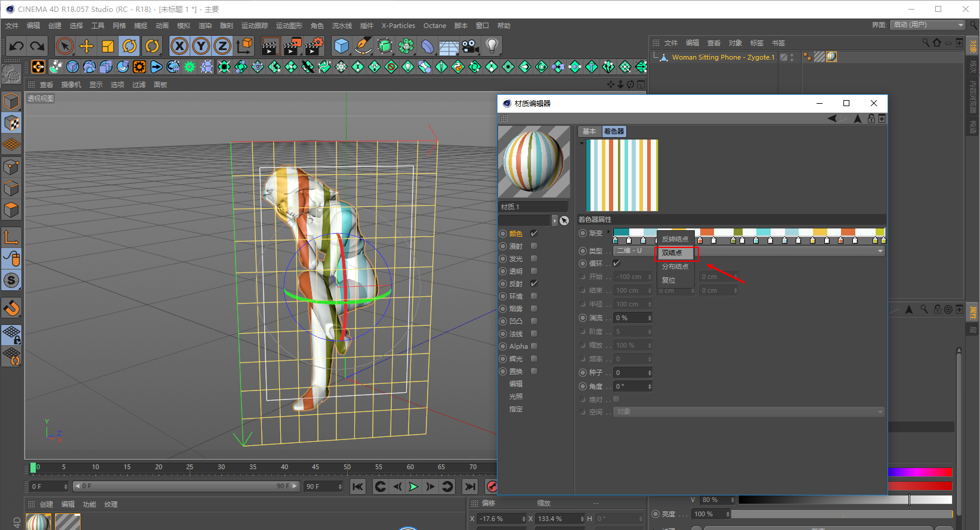Open the 创建 main menu
The width and height of the screenshot is (980, 530).
pos(55,26)
